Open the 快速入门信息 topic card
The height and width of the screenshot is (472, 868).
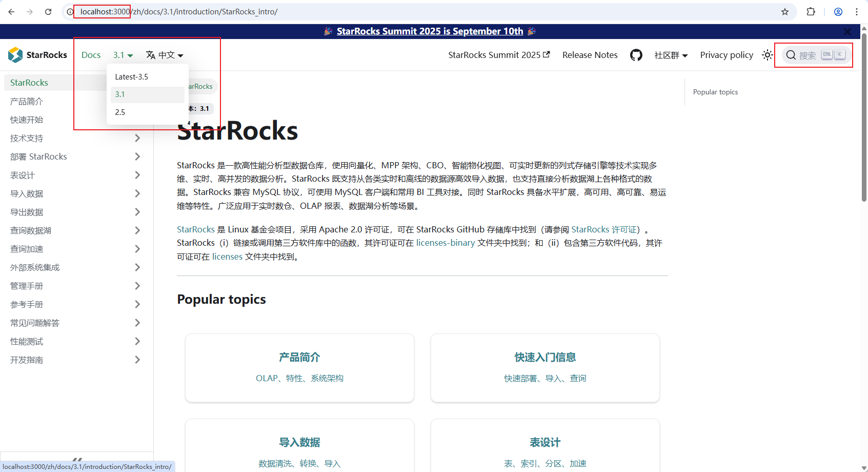545,368
